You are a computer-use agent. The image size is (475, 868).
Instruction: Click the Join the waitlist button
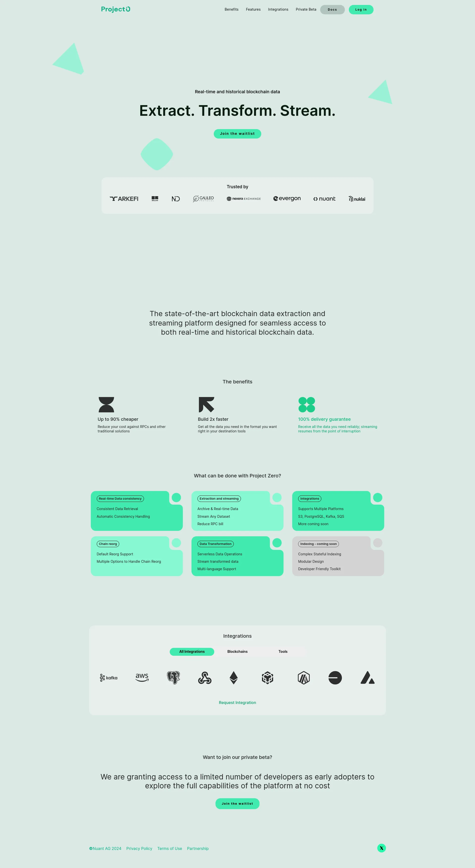click(x=237, y=133)
